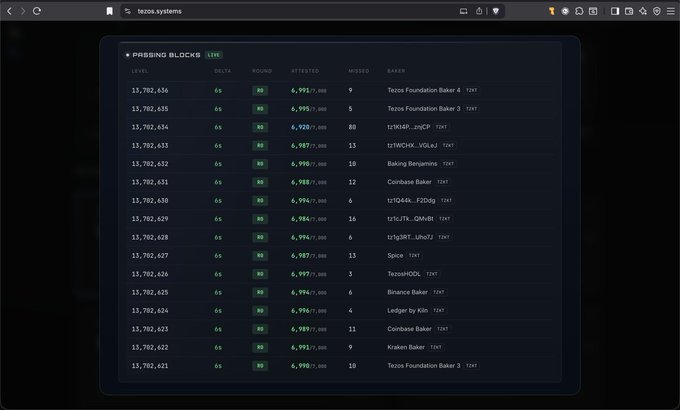Open Coinbase Baker on row 13,702,631
Screen dimensions: 680x410
(409, 182)
